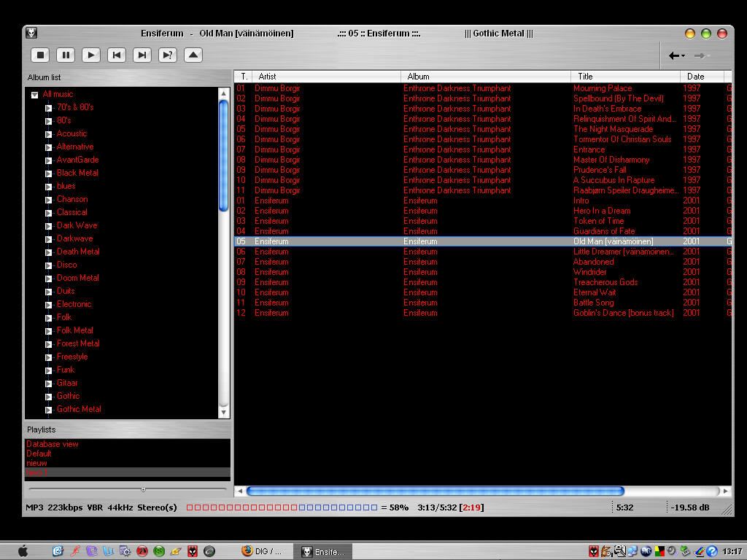Image resolution: width=747 pixels, height=560 pixels.
Task: Click the rainbow pen tray icon
Action: (699, 551)
